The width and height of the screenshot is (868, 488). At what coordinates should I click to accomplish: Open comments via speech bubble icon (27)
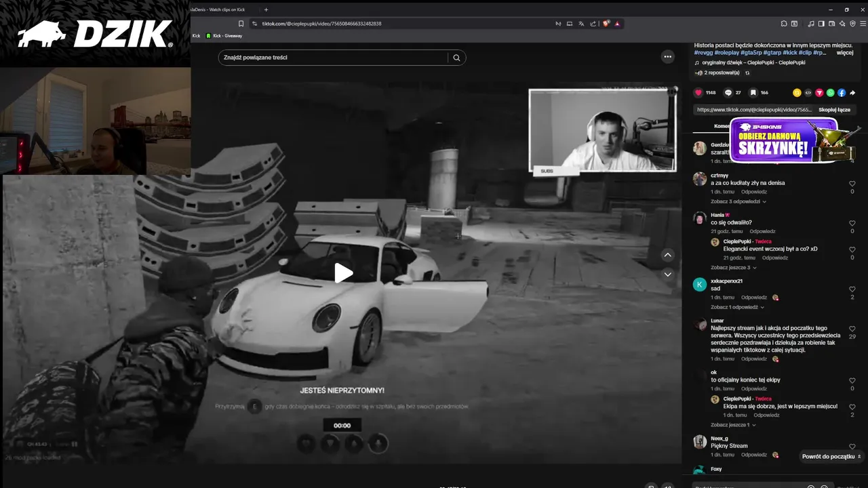(x=728, y=93)
